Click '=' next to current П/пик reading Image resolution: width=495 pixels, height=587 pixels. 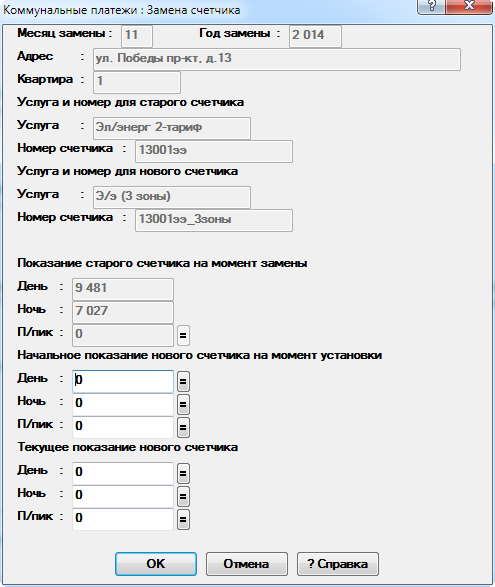pyautogui.click(x=183, y=519)
